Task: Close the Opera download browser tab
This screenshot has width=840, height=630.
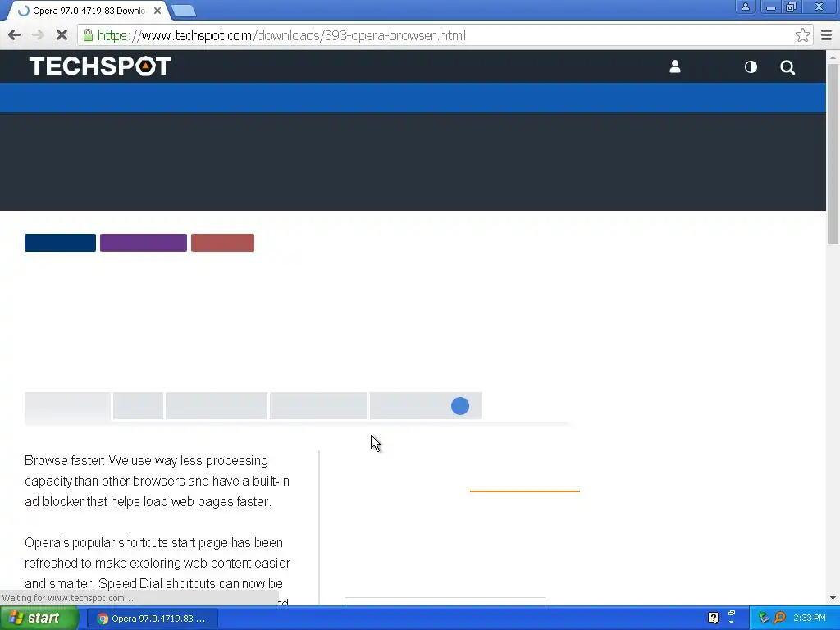Action: (157, 11)
